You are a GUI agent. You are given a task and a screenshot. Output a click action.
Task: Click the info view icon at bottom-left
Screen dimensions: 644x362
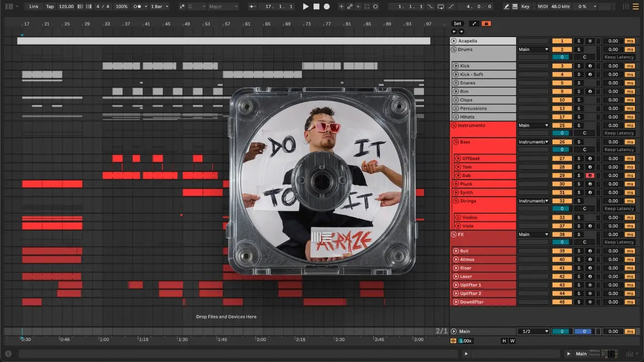(8, 353)
